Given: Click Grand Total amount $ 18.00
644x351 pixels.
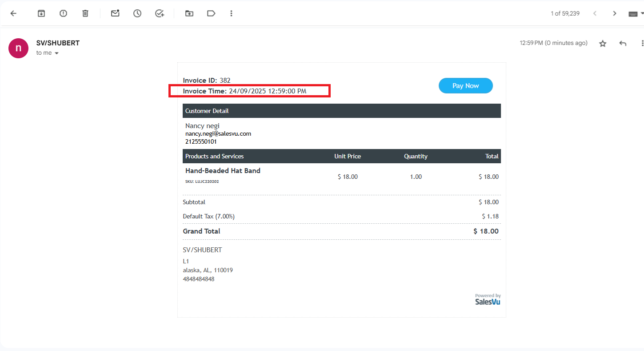Looking at the screenshot, I should [486, 231].
